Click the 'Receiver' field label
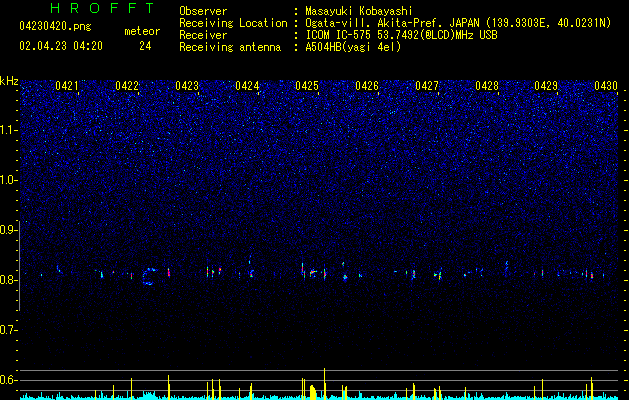The width and height of the screenshot is (629, 400). 203,35
